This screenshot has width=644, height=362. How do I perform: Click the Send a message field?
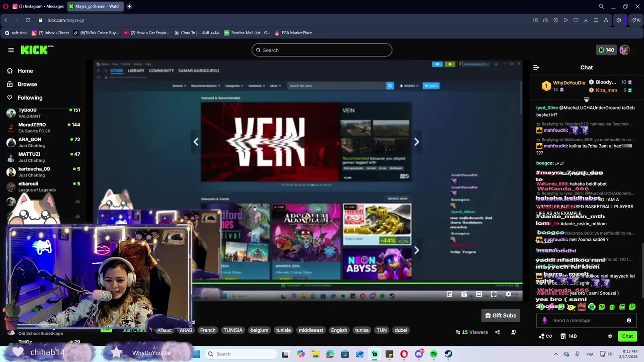click(586, 320)
